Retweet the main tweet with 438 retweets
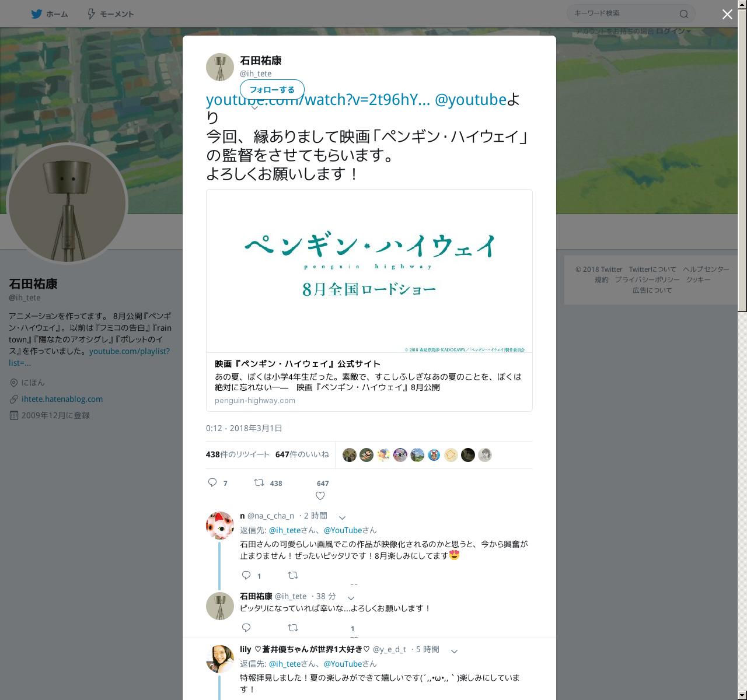Viewport: 747px width, 700px height. click(x=259, y=482)
